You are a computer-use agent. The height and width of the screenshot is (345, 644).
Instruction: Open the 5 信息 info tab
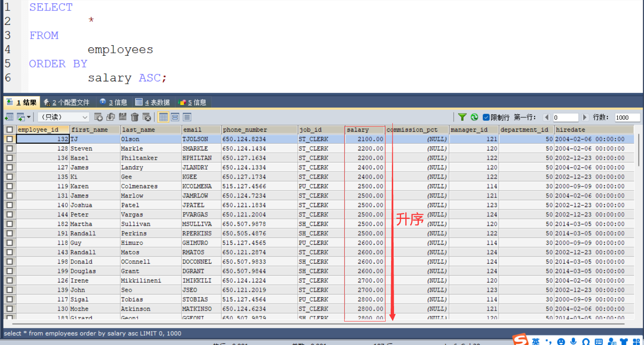[193, 102]
